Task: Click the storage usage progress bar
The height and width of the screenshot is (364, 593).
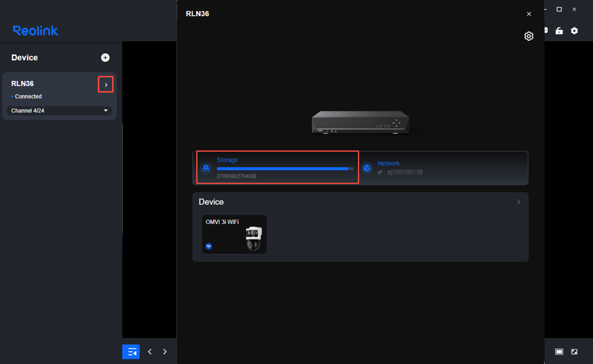Action: tap(285, 169)
